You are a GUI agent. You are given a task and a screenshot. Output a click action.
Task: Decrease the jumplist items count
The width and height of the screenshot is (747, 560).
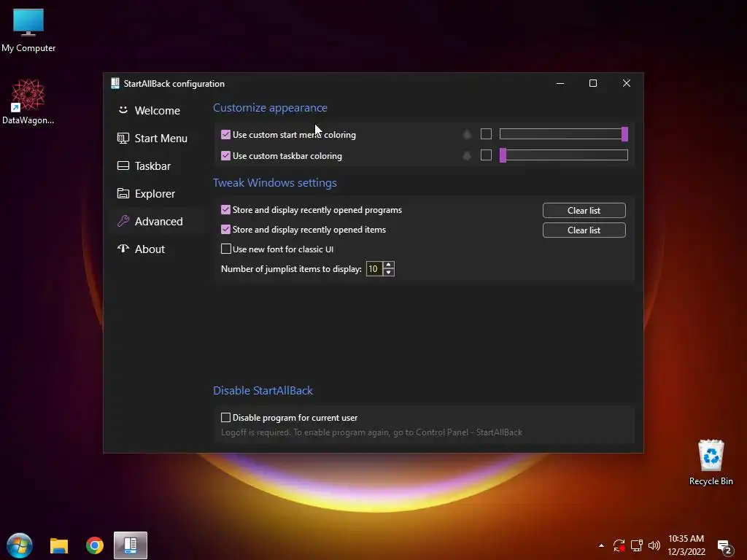point(389,273)
